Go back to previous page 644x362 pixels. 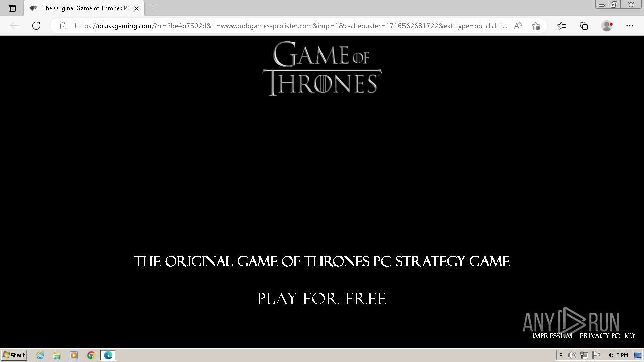(x=14, y=26)
